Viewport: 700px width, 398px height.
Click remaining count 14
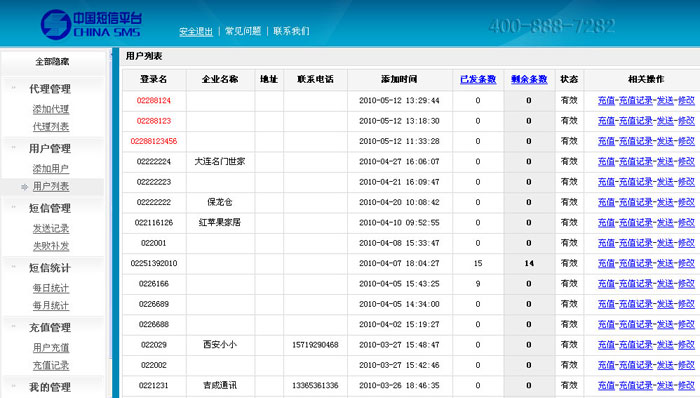pos(529,263)
